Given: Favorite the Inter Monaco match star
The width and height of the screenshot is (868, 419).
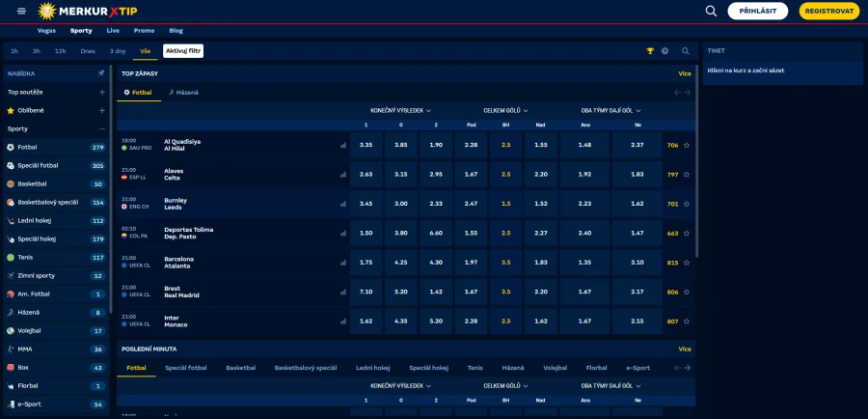Looking at the screenshot, I should click(x=687, y=321).
